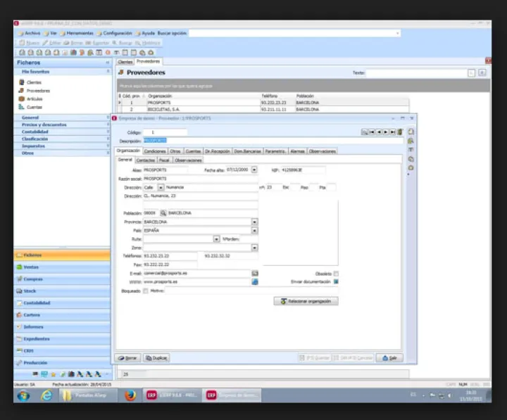
Task: Switch to the Condiciones tab
Action: [155, 151]
